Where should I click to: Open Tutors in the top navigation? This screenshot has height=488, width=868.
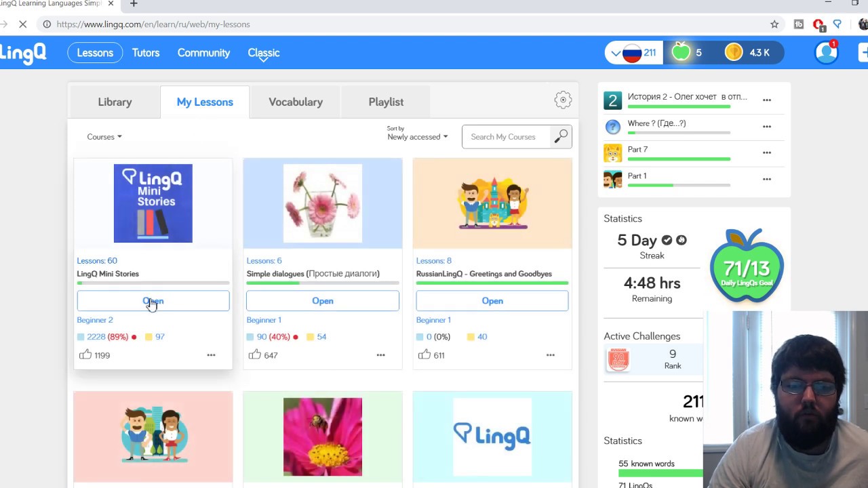[x=146, y=52]
